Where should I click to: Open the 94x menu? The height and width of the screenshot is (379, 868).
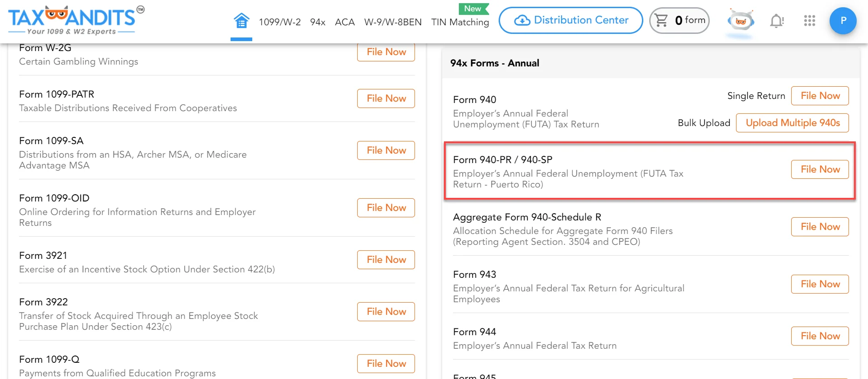(318, 22)
